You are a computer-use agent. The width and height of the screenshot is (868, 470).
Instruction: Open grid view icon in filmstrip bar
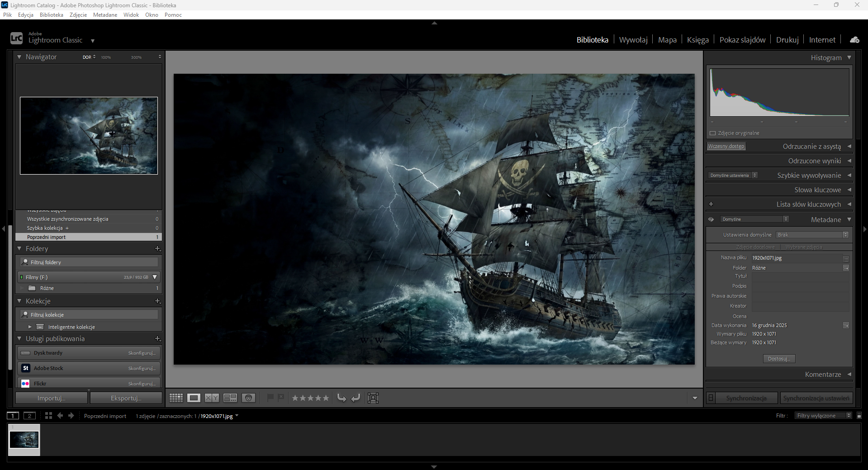49,416
